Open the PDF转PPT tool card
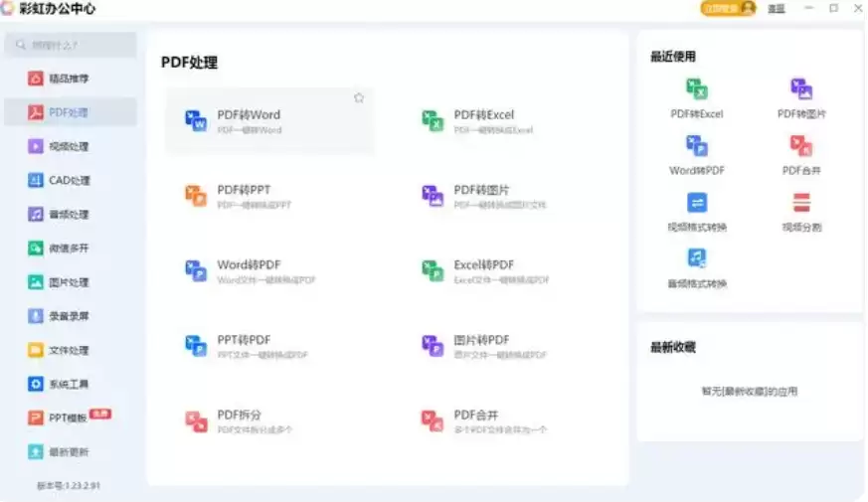The height and width of the screenshot is (502, 868). [x=269, y=196]
